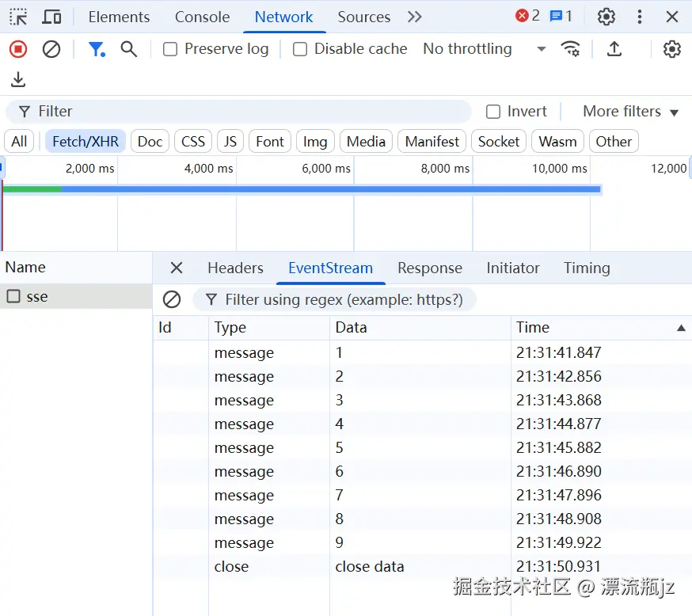
Task: Open the more tabs chevron menu
Action: coord(414,17)
